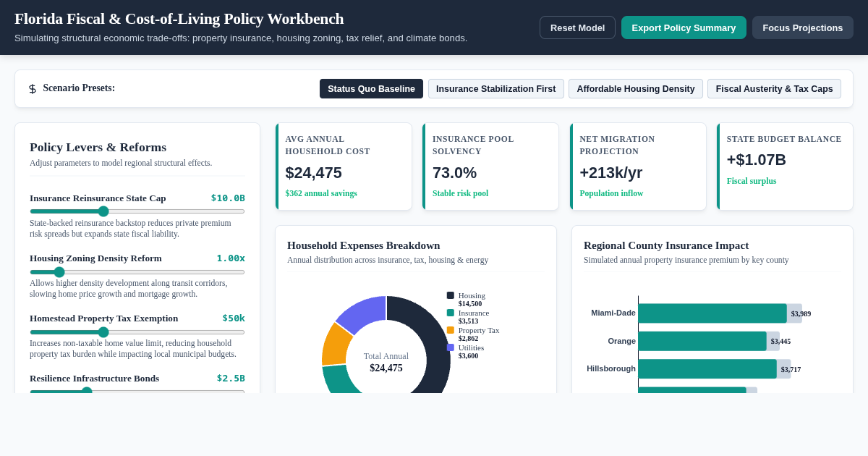The width and height of the screenshot is (868, 456).
Task: Click the Regional County Insurance Impact heading
Action: pos(666,245)
